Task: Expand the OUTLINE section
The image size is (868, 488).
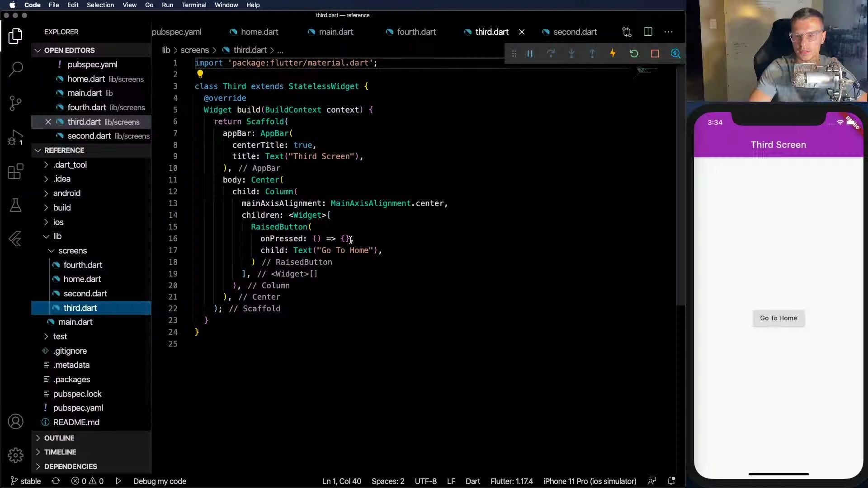Action: (59, 438)
